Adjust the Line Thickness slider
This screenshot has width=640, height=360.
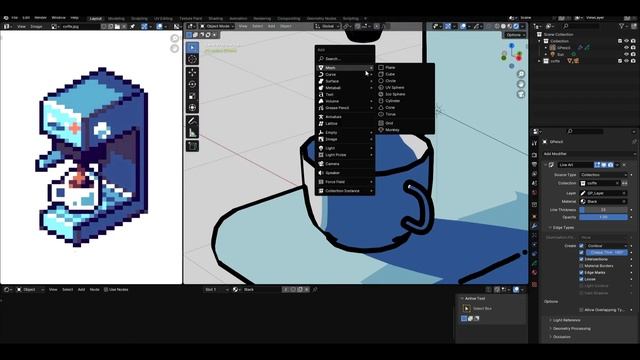tap(603, 210)
